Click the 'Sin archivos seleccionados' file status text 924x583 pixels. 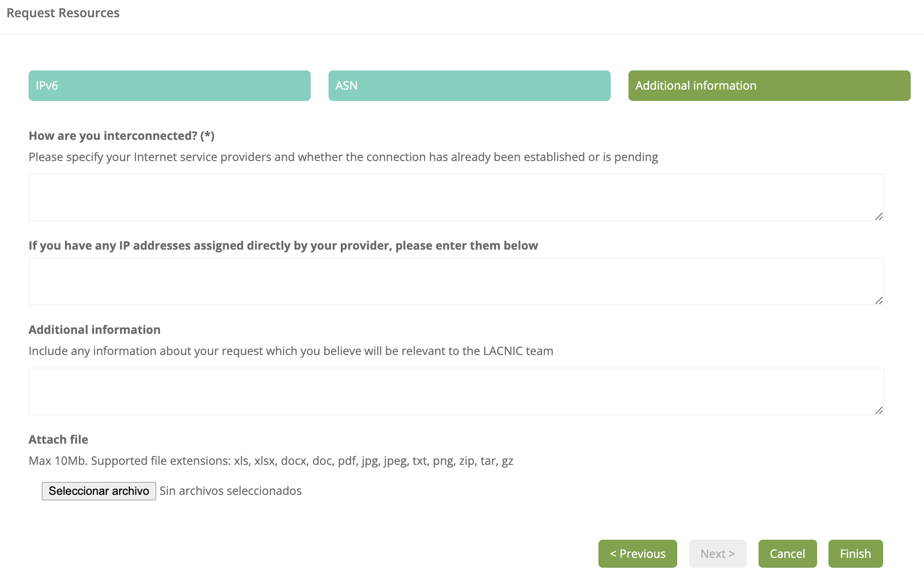point(231,491)
